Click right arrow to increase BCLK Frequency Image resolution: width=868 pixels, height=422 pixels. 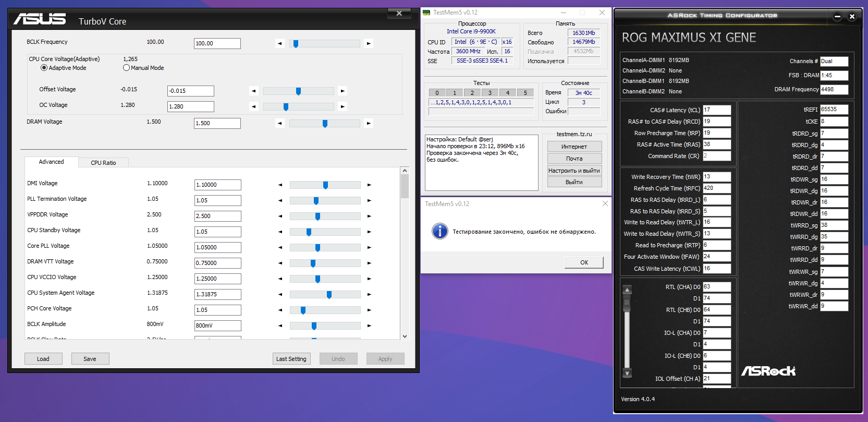coord(369,44)
